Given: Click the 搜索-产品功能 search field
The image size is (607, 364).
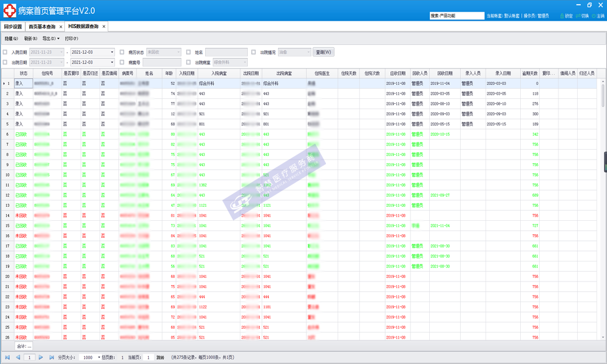Looking at the screenshot, I should pos(456,16).
